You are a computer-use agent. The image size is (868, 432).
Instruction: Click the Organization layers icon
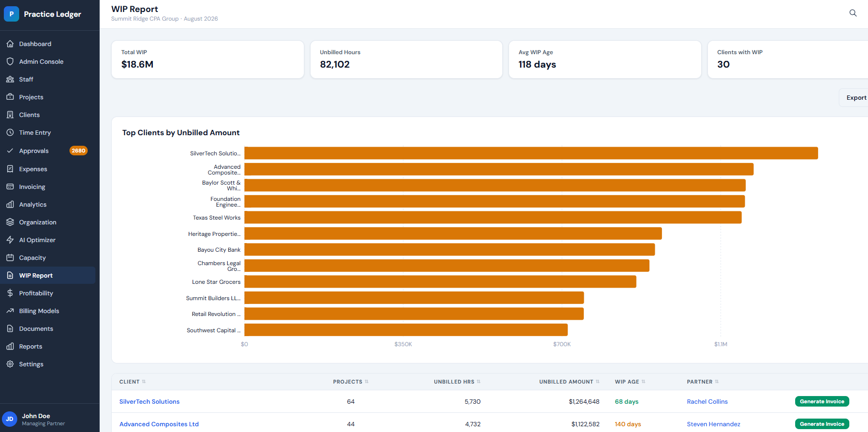tap(10, 222)
